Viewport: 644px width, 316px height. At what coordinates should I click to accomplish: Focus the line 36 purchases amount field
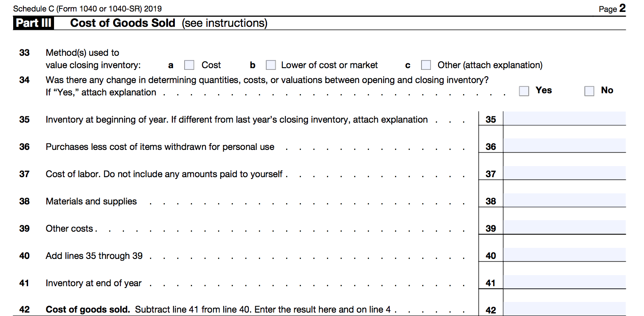pos(564,146)
